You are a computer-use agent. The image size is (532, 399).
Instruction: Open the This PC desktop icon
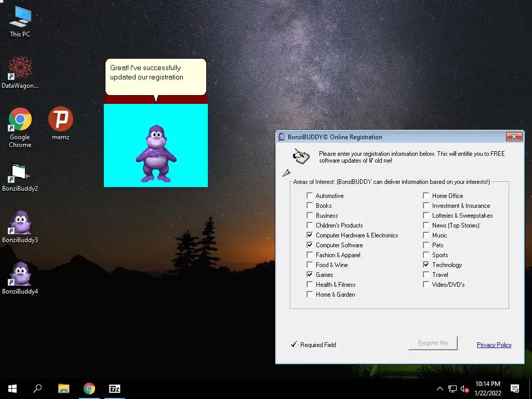pyautogui.click(x=20, y=21)
